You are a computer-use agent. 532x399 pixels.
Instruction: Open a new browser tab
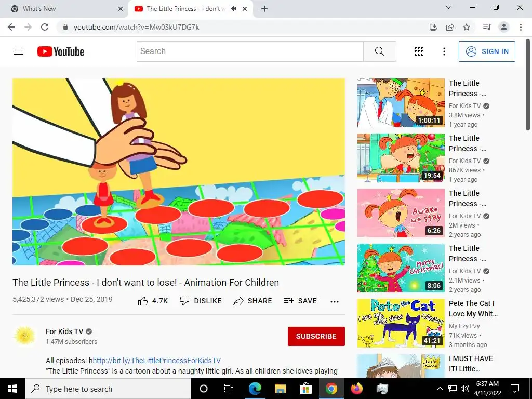point(264,9)
